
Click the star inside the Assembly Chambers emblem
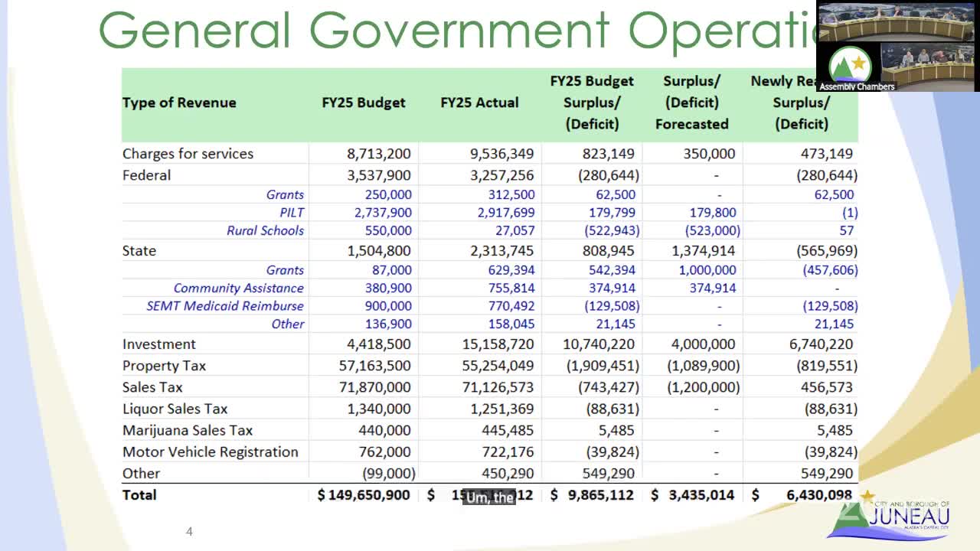pyautogui.click(x=860, y=65)
